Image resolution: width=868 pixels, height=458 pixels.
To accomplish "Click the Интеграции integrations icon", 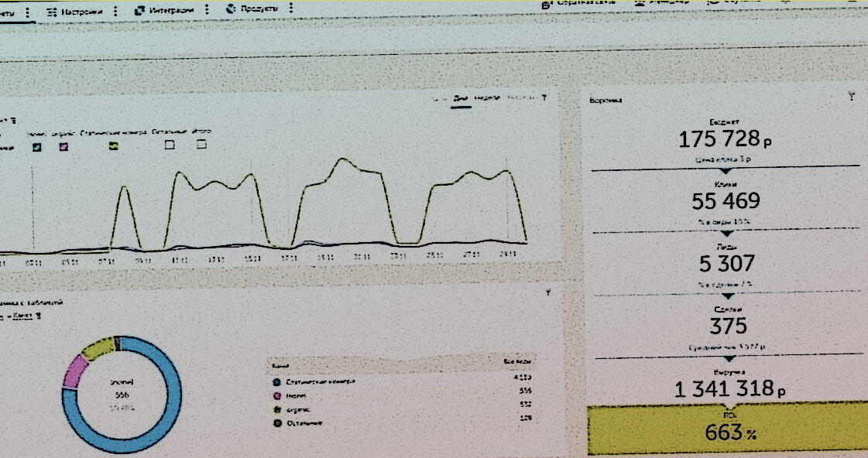I will click(139, 10).
